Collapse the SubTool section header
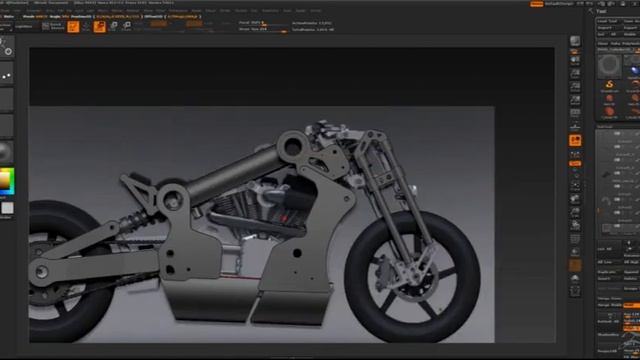Image resolution: width=640 pixels, height=360 pixels. [x=605, y=127]
